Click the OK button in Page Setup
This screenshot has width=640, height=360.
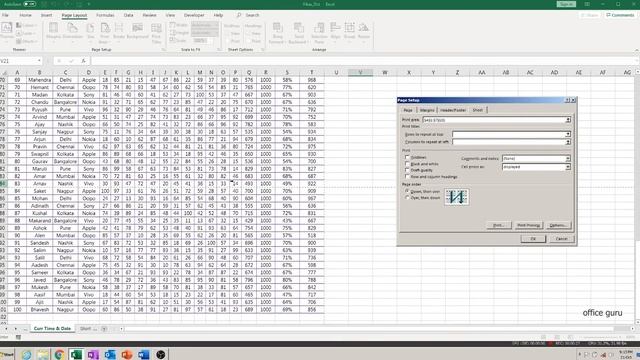[x=533, y=239]
